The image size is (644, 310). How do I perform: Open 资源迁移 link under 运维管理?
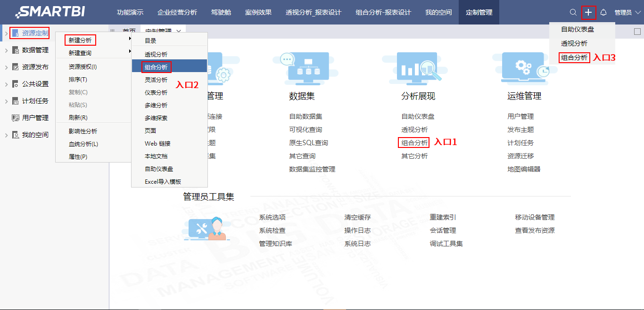tap(521, 156)
